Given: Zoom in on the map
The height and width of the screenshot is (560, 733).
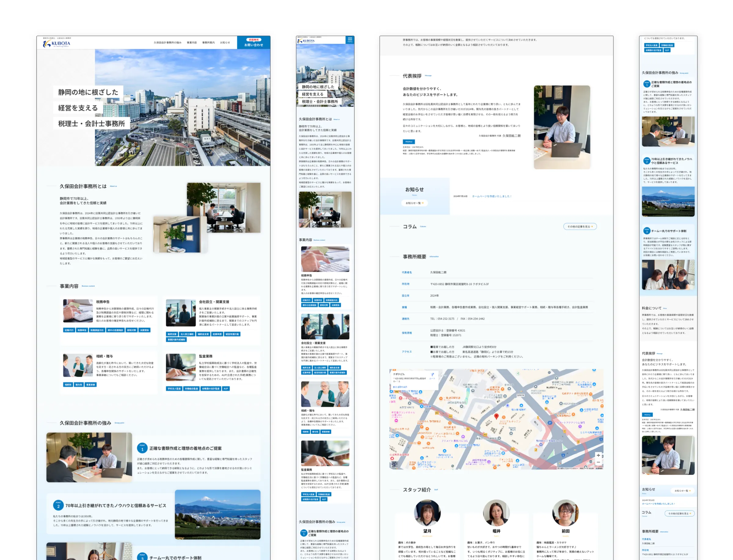Looking at the screenshot, I should point(598,455).
